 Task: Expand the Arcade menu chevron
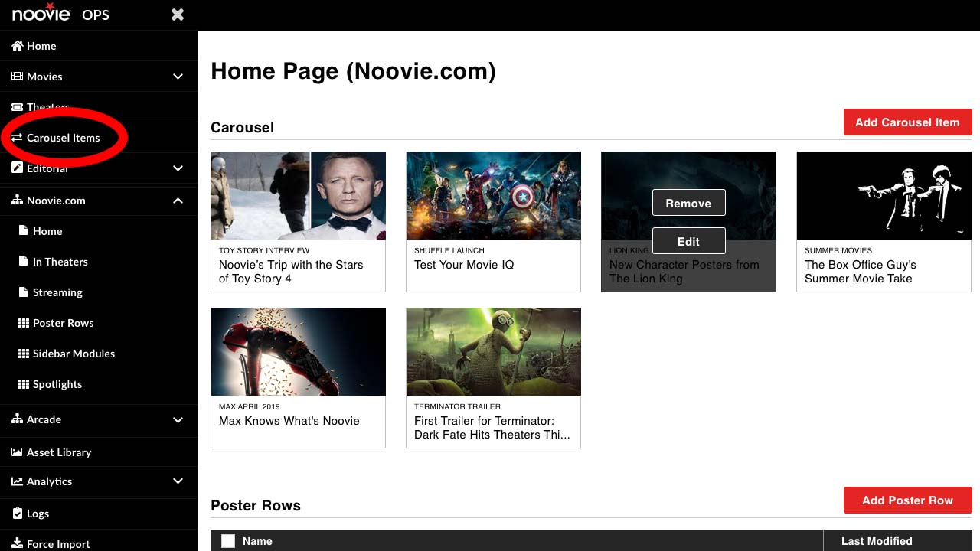tap(178, 419)
